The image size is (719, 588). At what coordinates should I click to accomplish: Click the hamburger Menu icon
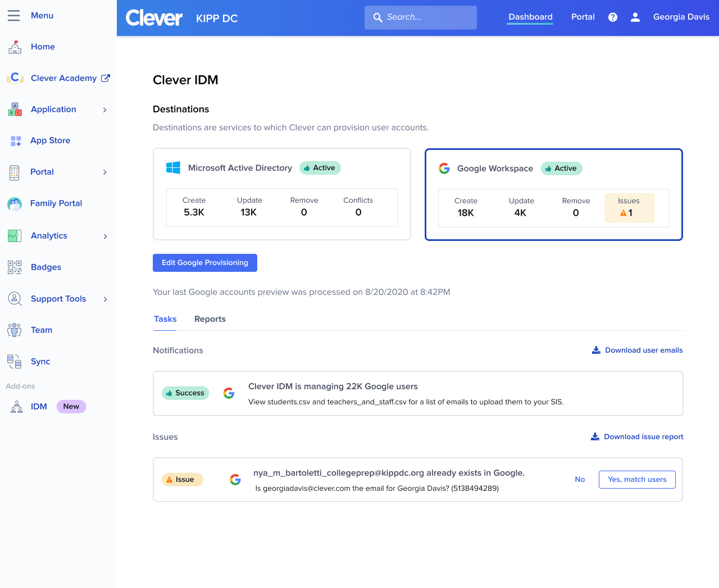pos(14,15)
